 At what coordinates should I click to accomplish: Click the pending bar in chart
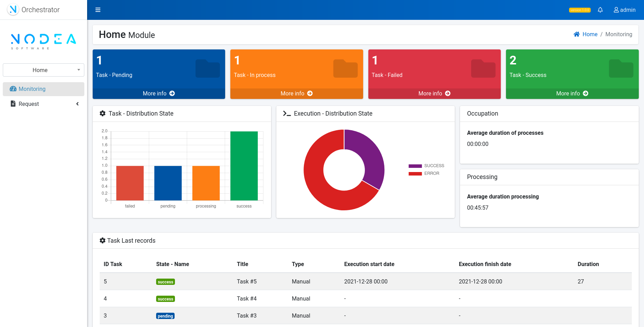(x=168, y=183)
